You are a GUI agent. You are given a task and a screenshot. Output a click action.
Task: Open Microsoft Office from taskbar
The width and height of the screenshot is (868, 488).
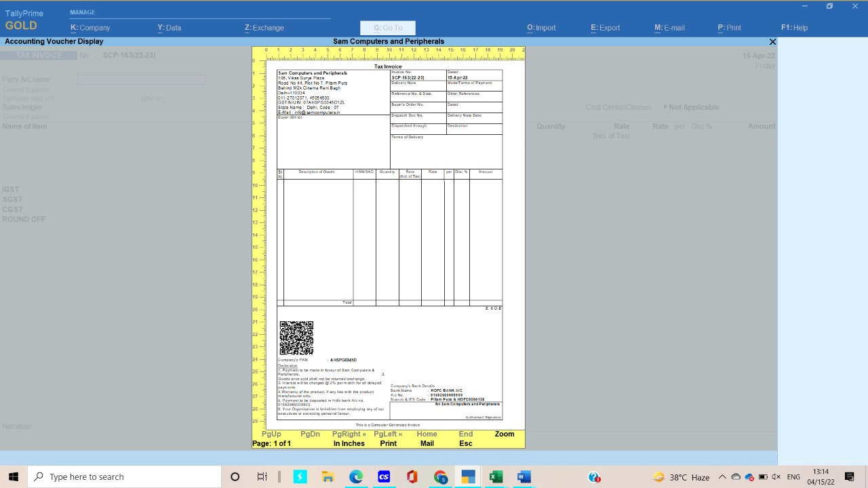412,476
